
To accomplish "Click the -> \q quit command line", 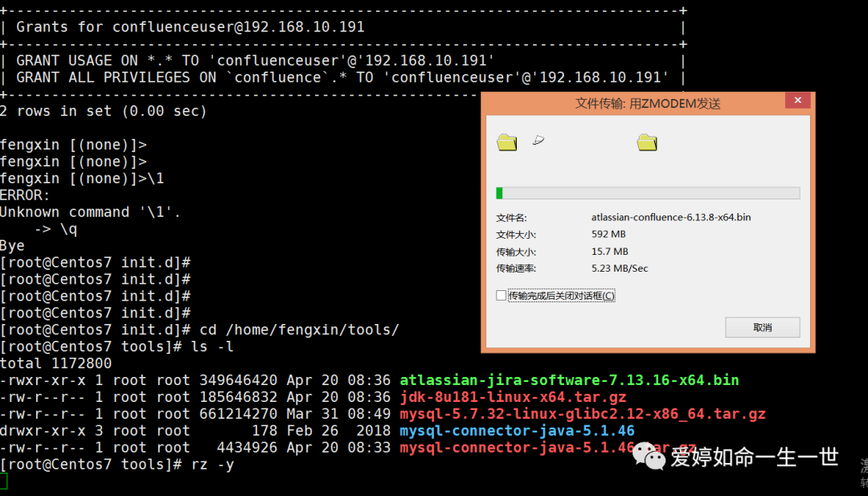I will click(x=56, y=229).
